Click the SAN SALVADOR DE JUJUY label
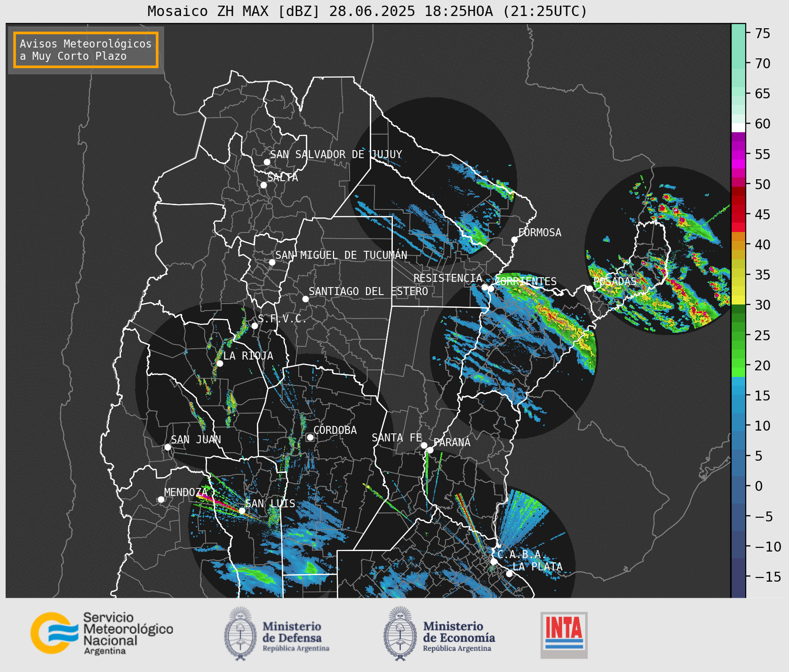The height and width of the screenshot is (672, 789). click(x=336, y=154)
